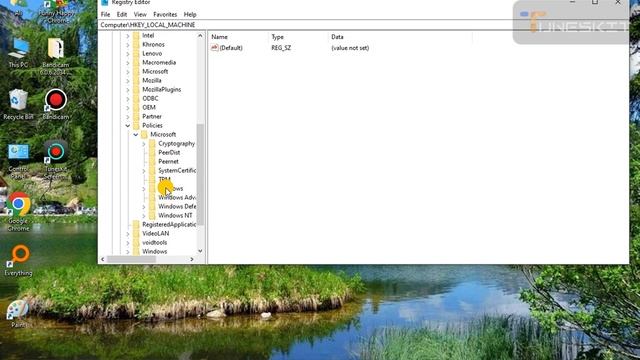Expand the SystemCertificates key
The height and width of the screenshot is (360, 640).
point(144,171)
